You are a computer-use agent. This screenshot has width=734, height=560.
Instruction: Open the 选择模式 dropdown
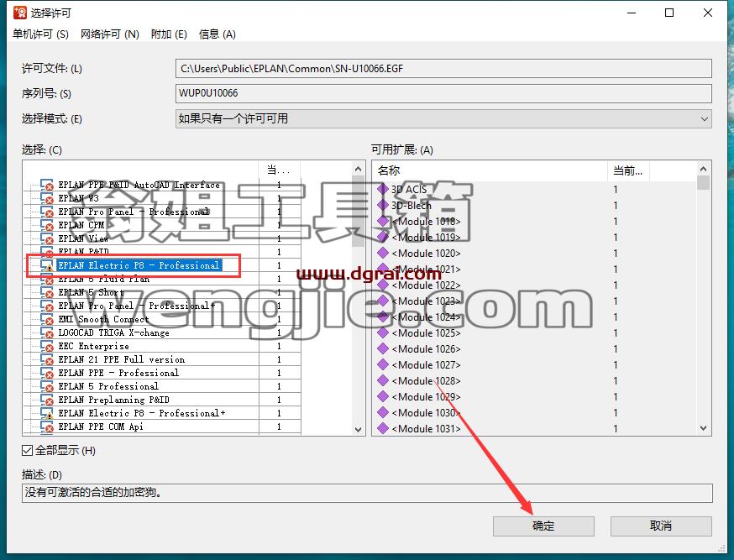(x=443, y=119)
